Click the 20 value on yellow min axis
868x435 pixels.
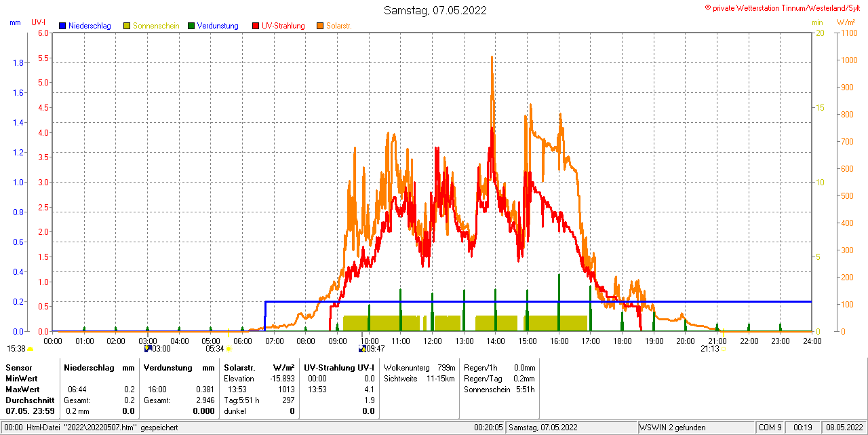(x=820, y=33)
